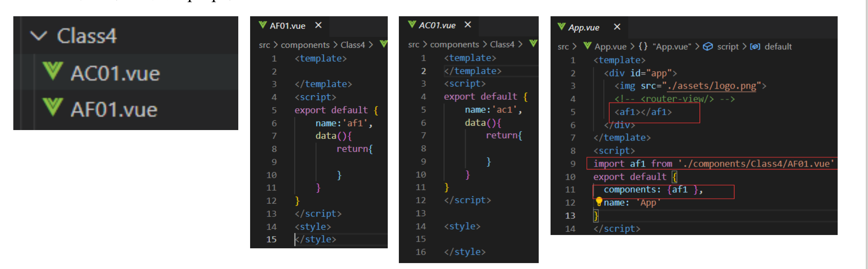Click '</template>' on AC01.vue line 2
The image size is (868, 269).
[x=473, y=71]
